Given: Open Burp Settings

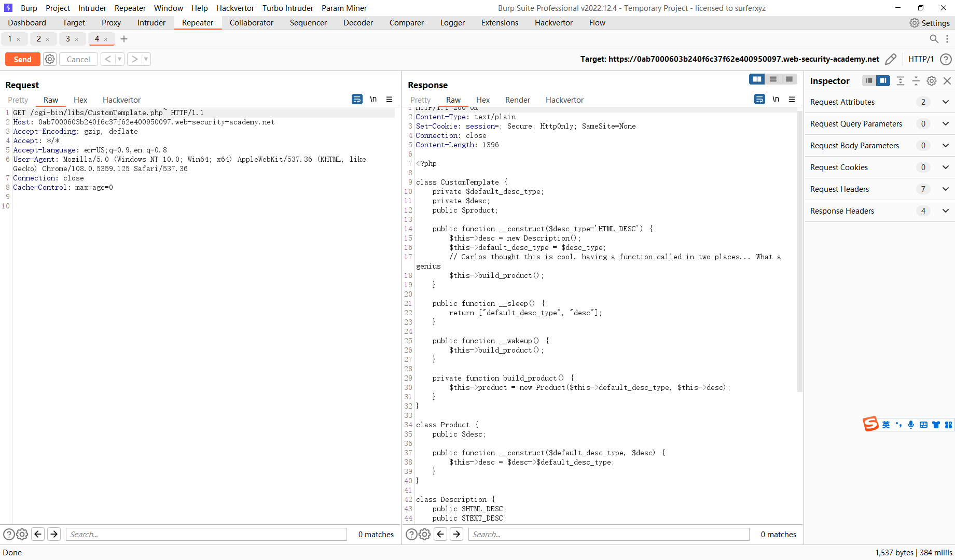Looking at the screenshot, I should point(930,23).
